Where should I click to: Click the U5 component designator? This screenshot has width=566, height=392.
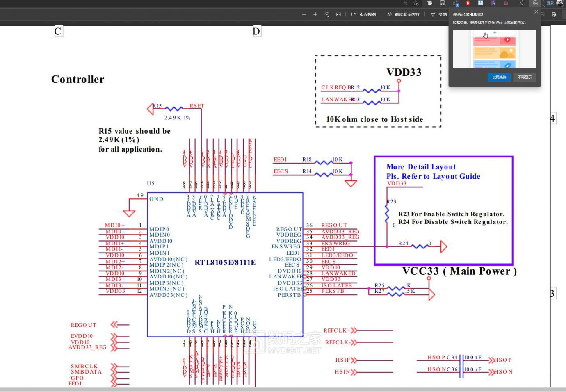151,183
